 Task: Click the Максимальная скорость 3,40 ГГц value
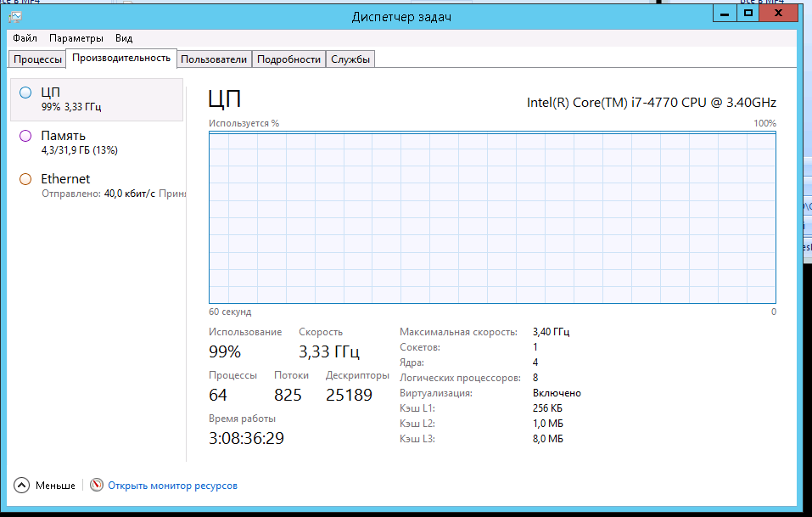tap(551, 332)
